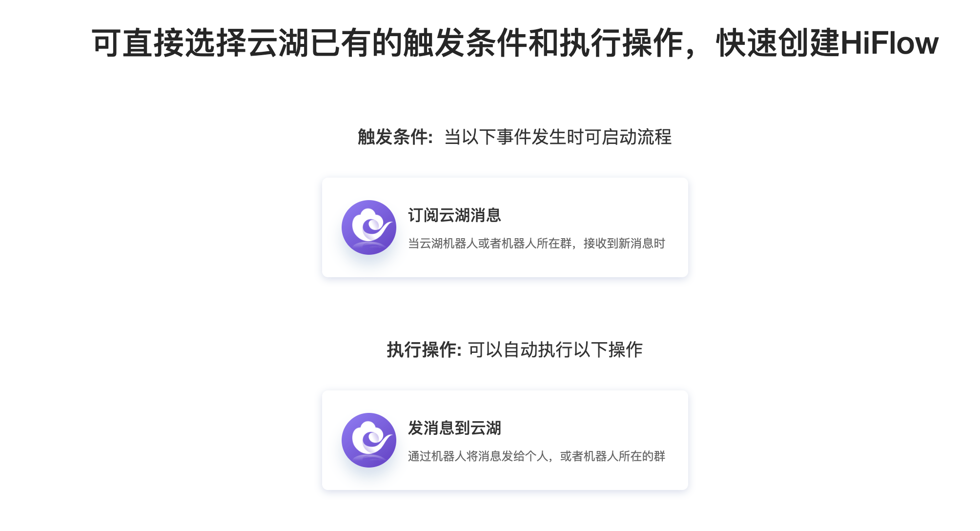Click the bold 执行操作: label
The height and width of the screenshot is (531, 980).
coord(424,350)
